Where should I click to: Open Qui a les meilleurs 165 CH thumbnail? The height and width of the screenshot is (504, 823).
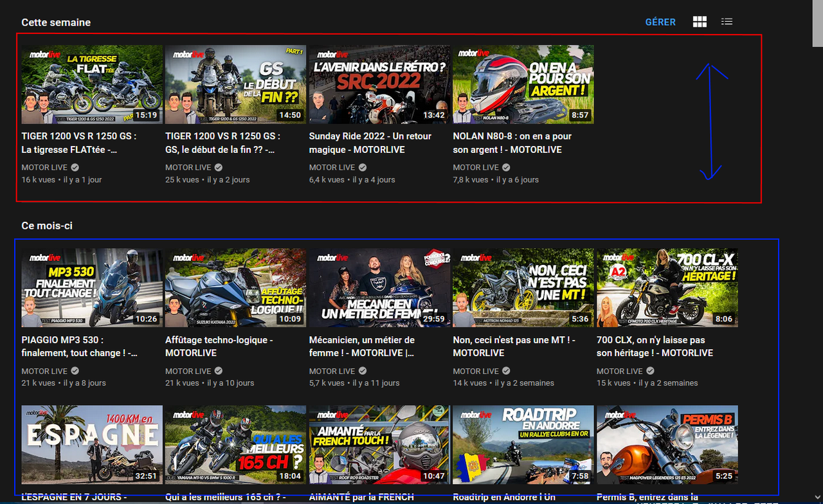(235, 444)
